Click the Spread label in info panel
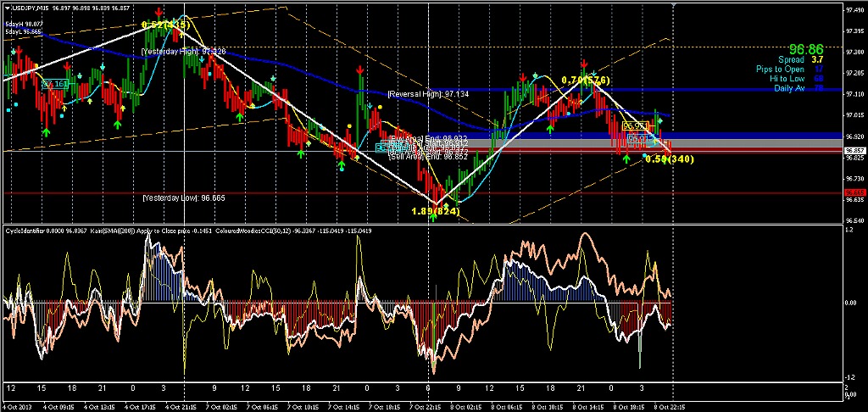The image size is (868, 412). [x=791, y=60]
